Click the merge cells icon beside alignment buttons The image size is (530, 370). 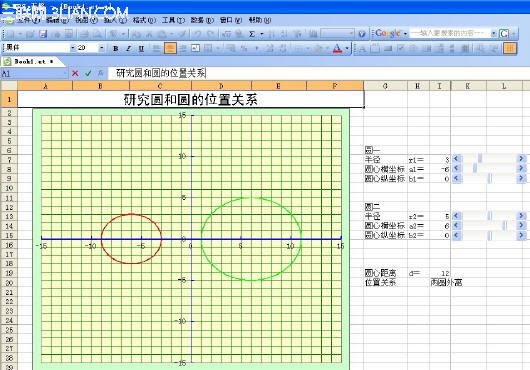coord(195,48)
